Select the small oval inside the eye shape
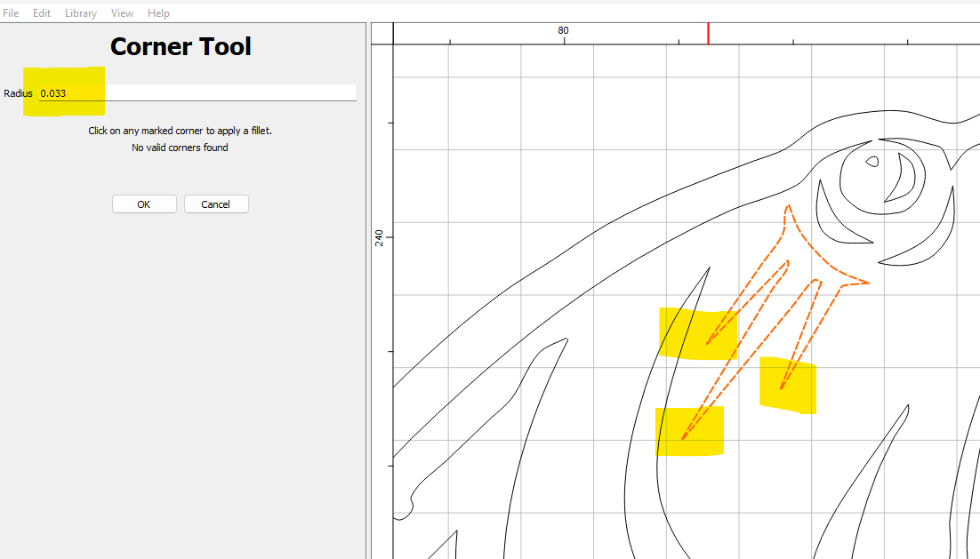Image resolution: width=980 pixels, height=559 pixels. click(x=872, y=162)
